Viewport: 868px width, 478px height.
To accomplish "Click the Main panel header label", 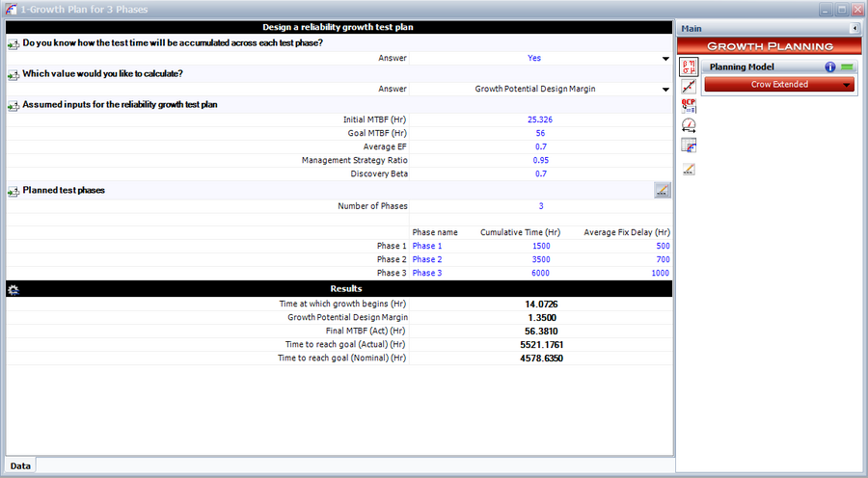I will click(692, 29).
